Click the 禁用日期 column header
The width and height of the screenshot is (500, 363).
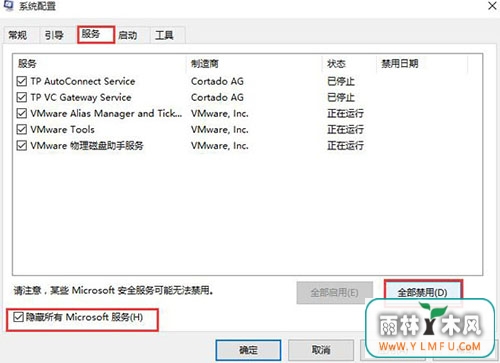point(422,63)
